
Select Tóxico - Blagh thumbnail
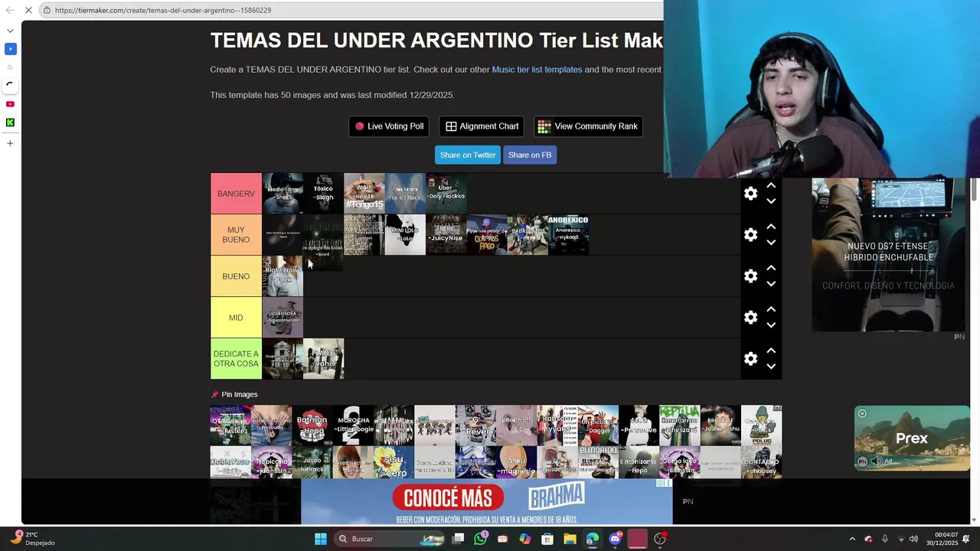[324, 194]
